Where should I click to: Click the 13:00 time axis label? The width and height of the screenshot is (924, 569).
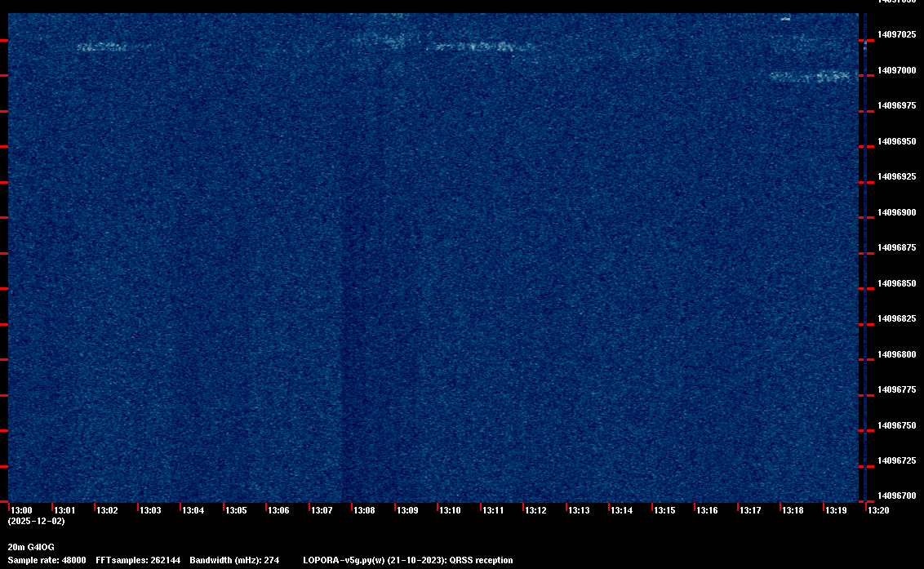[x=22, y=510]
